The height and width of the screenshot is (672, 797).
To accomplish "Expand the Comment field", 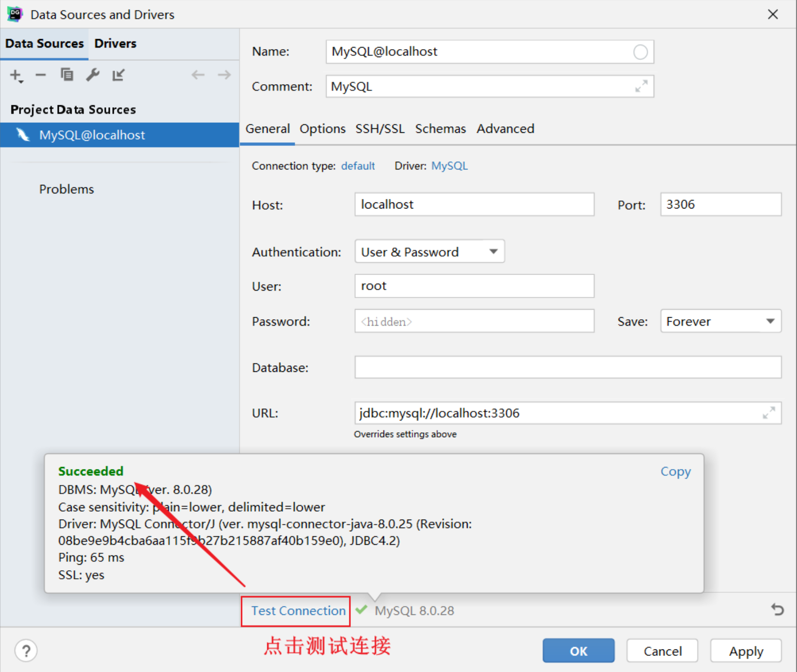I will 641,86.
